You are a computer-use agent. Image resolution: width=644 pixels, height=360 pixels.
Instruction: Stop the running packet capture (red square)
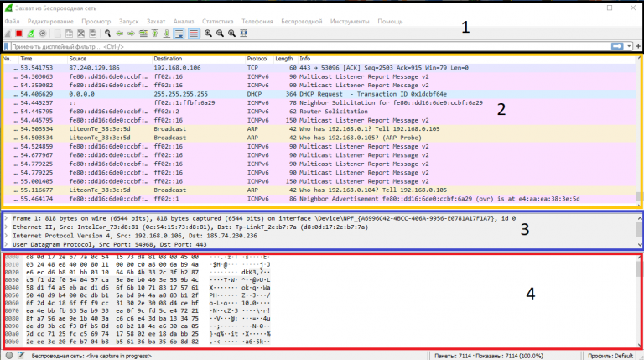point(19,34)
